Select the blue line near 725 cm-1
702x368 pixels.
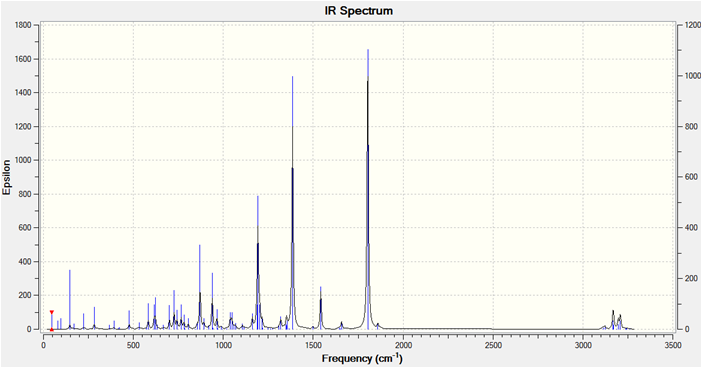pos(174,310)
